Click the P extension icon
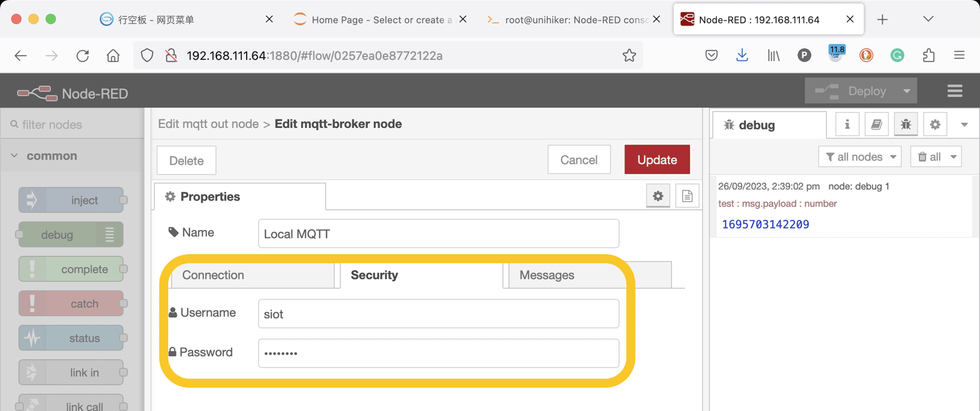The width and height of the screenshot is (980, 411). pyautogui.click(x=804, y=55)
